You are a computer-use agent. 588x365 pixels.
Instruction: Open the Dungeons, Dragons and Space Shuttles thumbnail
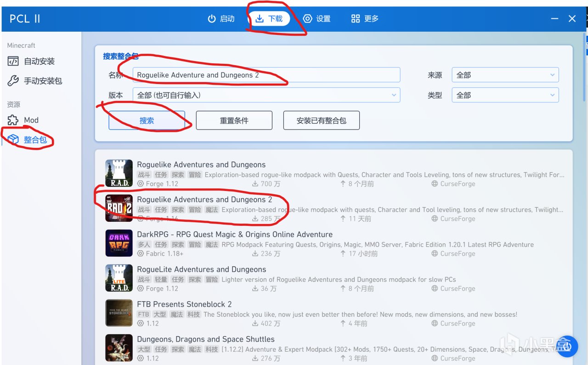pos(119,348)
